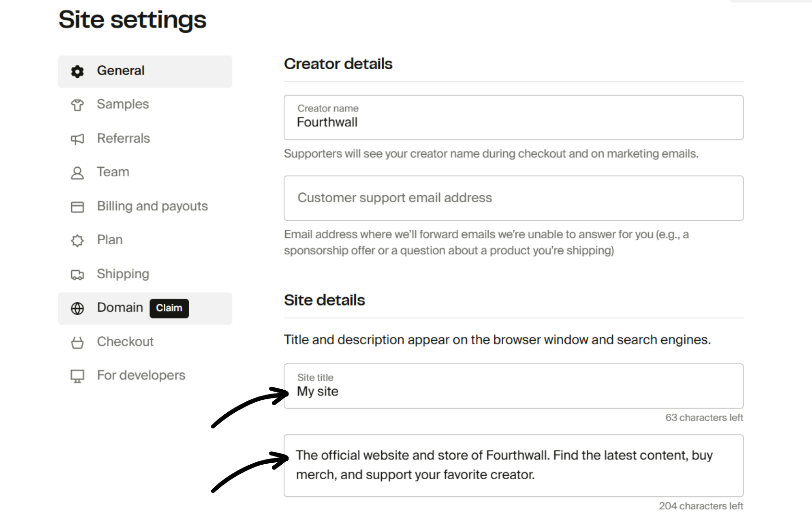
Task: Click the Samples t-shirt icon
Action: coord(77,104)
